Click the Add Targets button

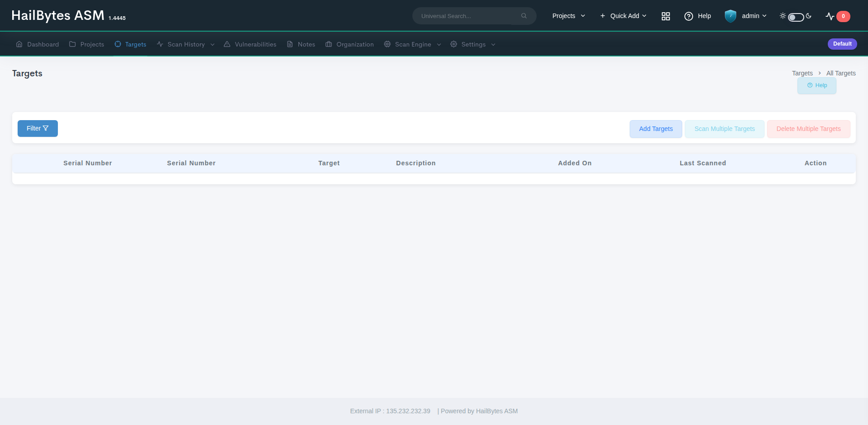pyautogui.click(x=656, y=129)
